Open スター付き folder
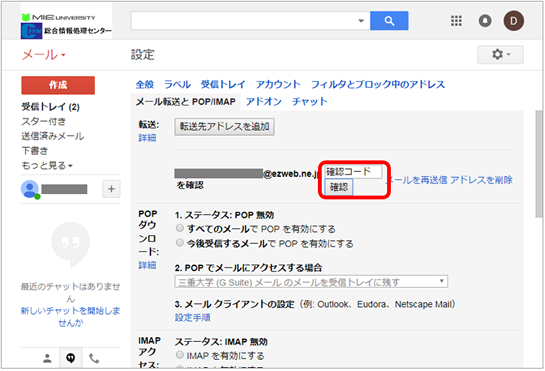This screenshot has height=371, width=545. coord(43,121)
